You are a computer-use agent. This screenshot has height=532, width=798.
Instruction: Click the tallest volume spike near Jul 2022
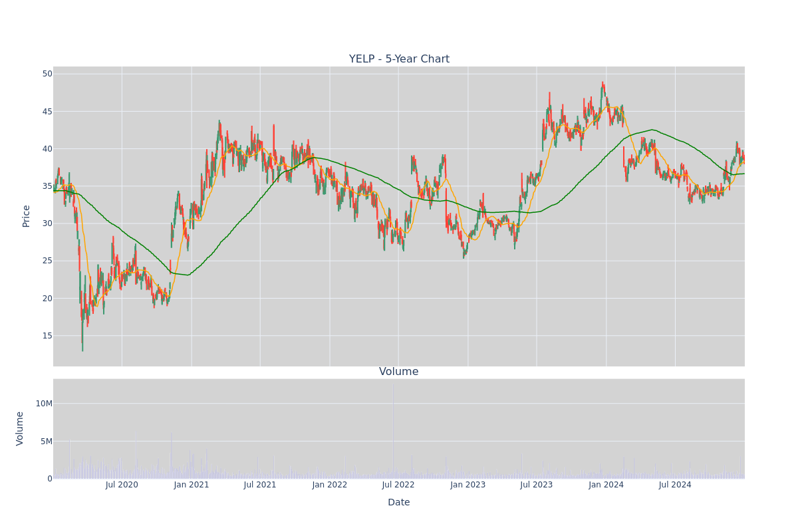coord(393,431)
